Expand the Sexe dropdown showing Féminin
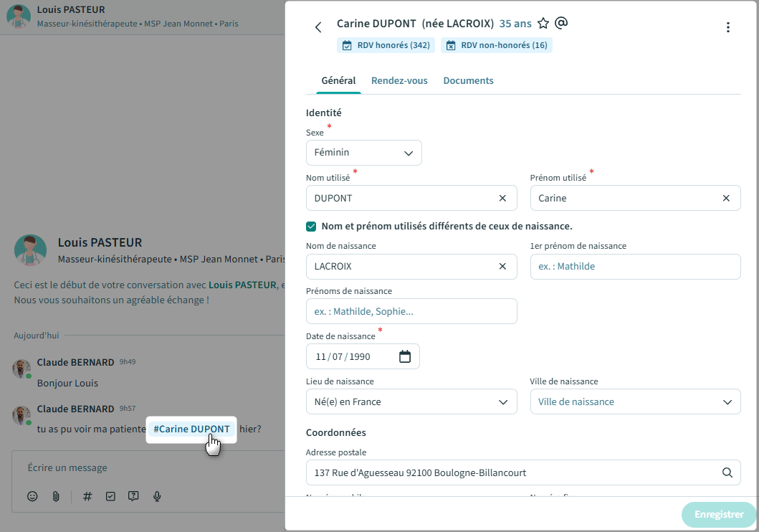The height and width of the screenshot is (532, 759). click(363, 153)
